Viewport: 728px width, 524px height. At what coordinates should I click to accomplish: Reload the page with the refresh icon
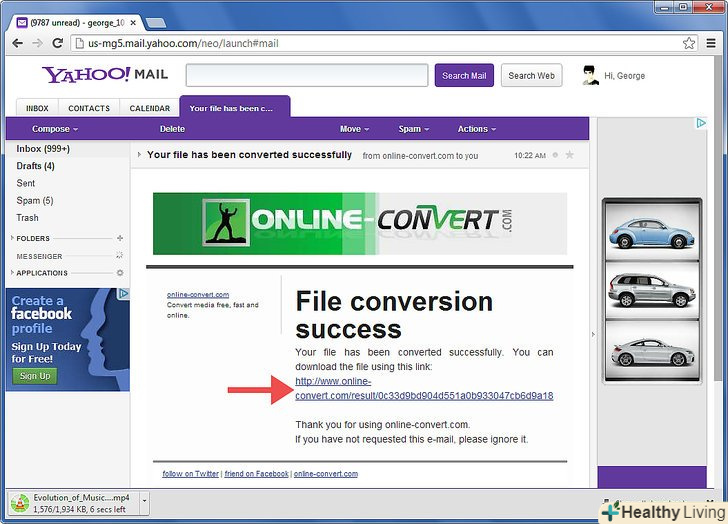(x=58, y=43)
